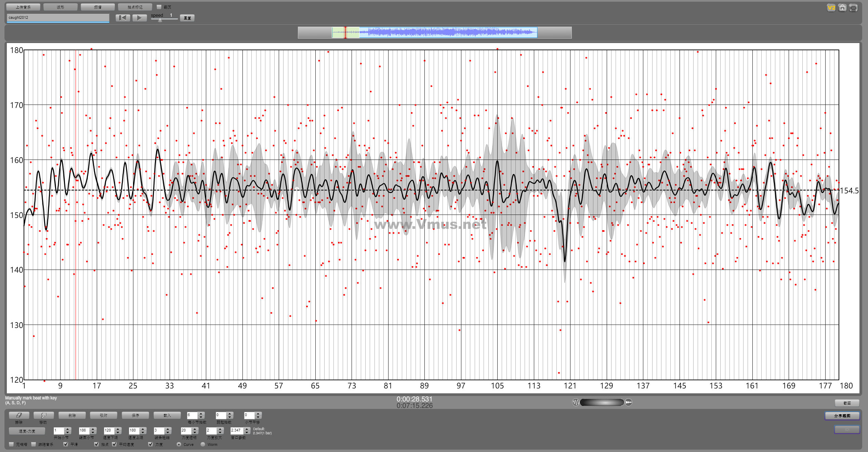Click the V2 version icon

coord(831,8)
